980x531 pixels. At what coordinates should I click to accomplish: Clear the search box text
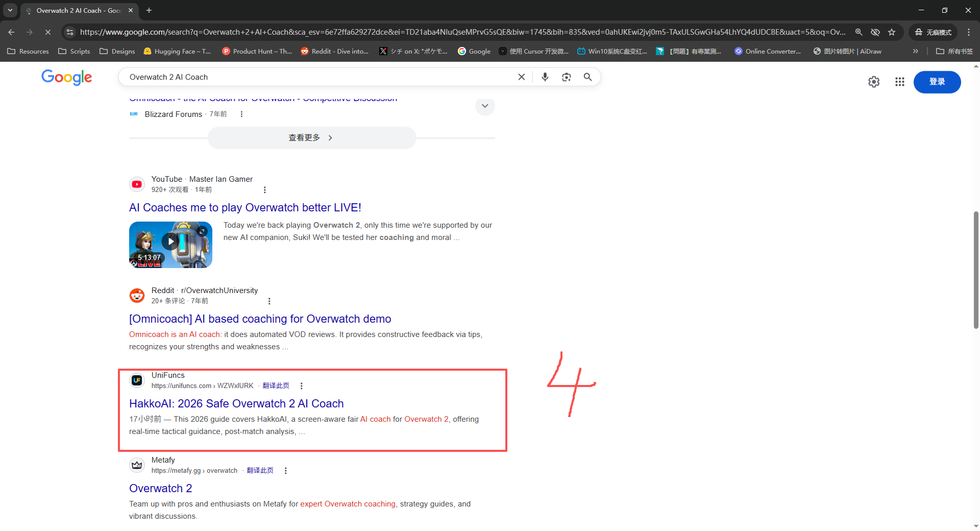[521, 77]
